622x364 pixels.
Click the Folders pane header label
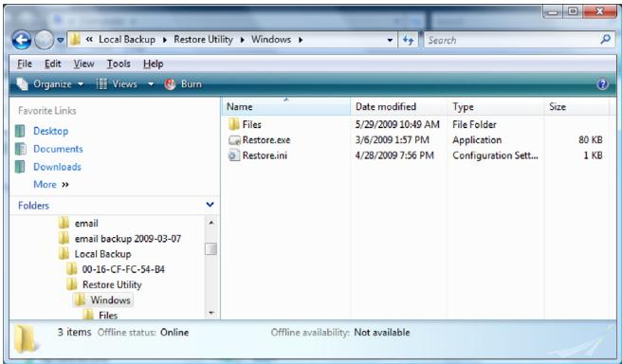tap(34, 206)
